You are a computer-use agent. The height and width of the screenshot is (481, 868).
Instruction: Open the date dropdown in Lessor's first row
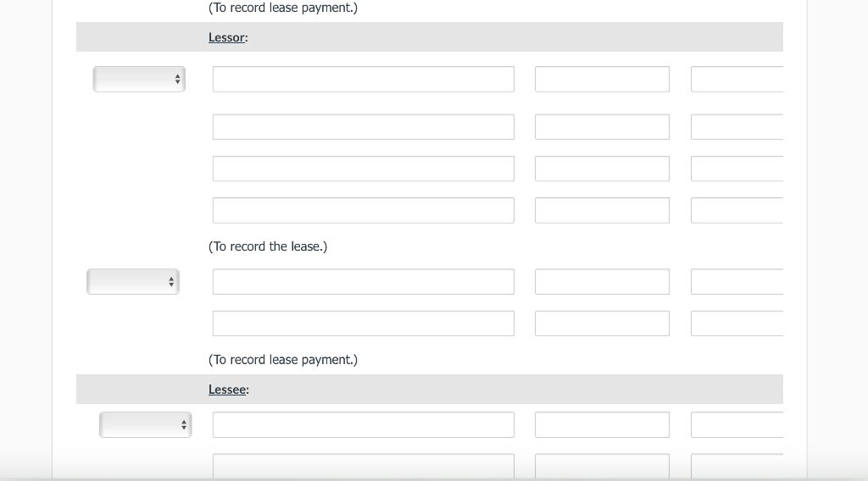tap(139, 80)
